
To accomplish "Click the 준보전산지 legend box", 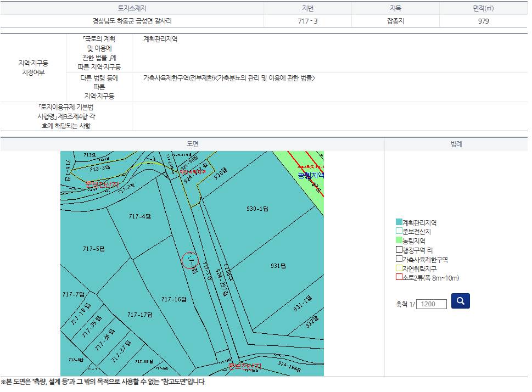I will click(x=399, y=231).
